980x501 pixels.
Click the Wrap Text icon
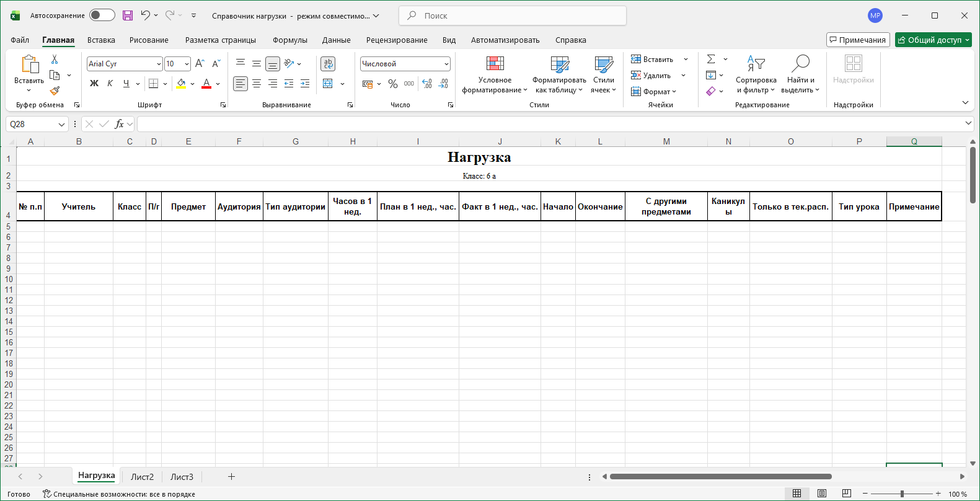[328, 63]
